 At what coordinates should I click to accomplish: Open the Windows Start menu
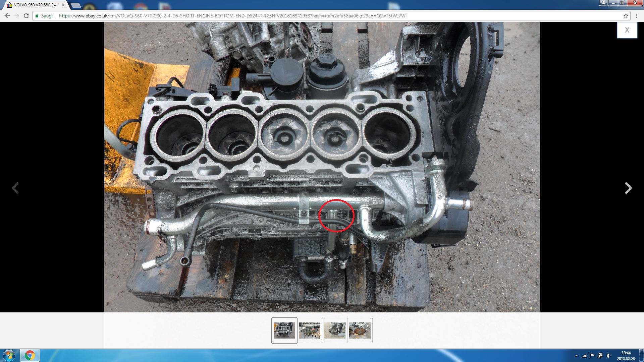[9, 355]
